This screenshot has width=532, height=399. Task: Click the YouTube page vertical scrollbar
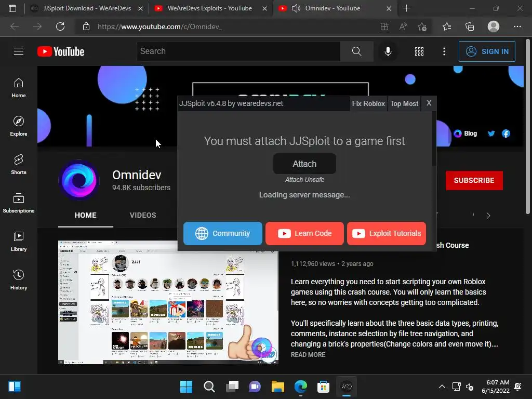point(528,127)
